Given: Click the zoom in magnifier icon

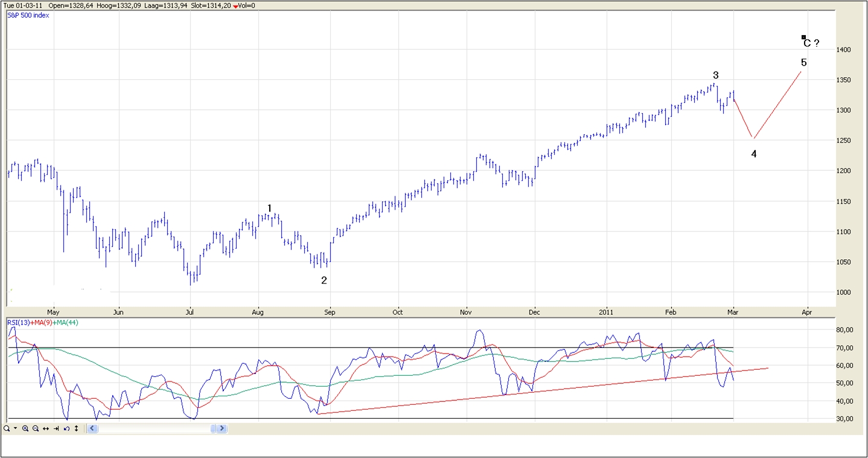Looking at the screenshot, I should pos(25,428).
